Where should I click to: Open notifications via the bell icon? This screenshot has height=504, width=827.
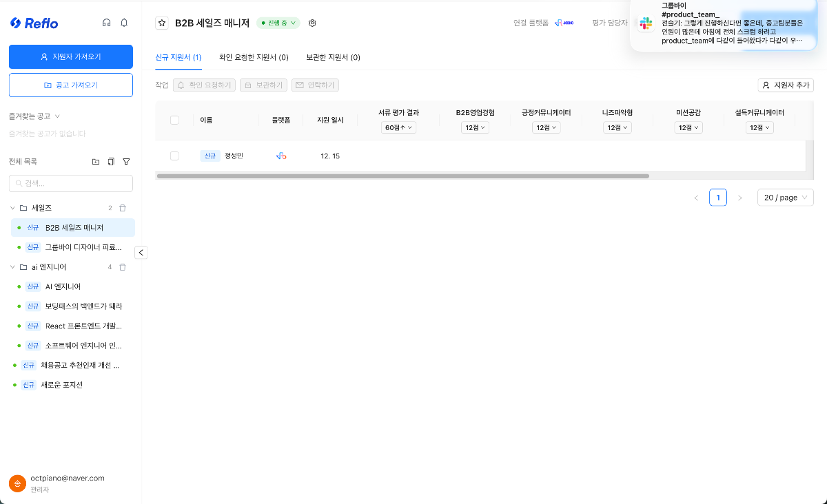pyautogui.click(x=124, y=22)
